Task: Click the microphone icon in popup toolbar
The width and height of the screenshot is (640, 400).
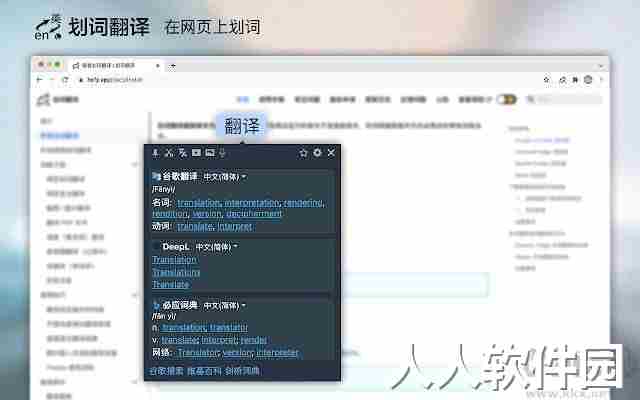Action: [x=222, y=153]
